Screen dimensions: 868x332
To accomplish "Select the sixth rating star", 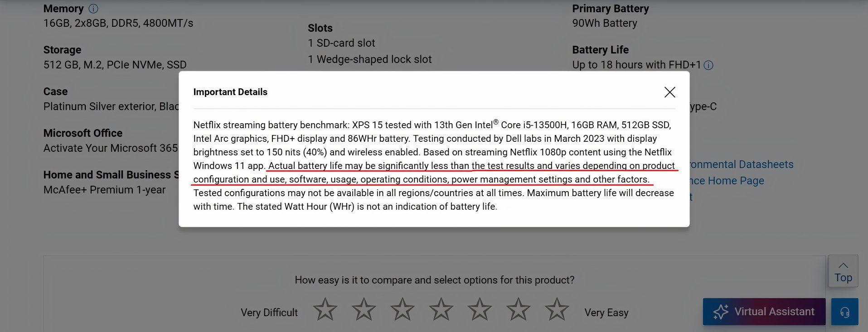I will tap(518, 309).
